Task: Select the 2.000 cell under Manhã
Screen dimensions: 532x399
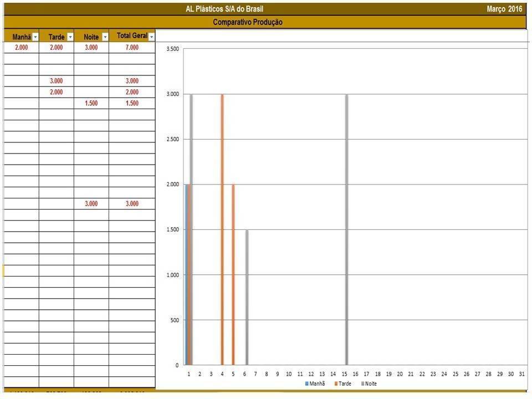Action: coord(21,48)
